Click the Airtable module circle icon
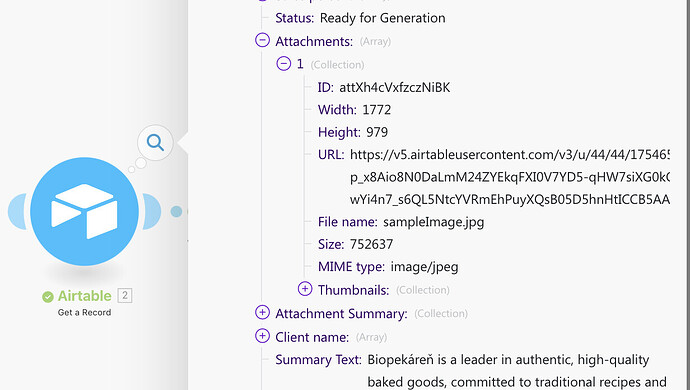Screen dimensions: 690x390 click(x=84, y=212)
